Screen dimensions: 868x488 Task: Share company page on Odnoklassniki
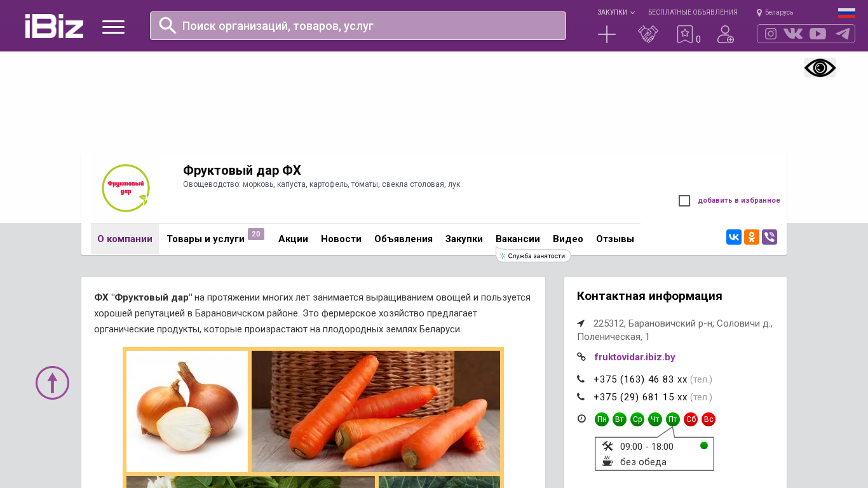tap(752, 237)
